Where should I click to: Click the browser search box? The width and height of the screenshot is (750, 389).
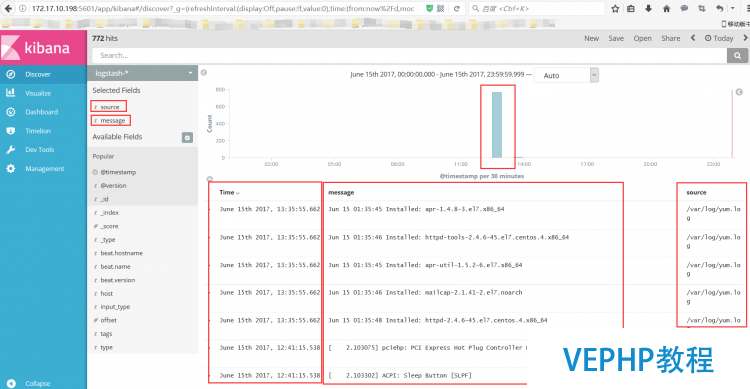536,9
